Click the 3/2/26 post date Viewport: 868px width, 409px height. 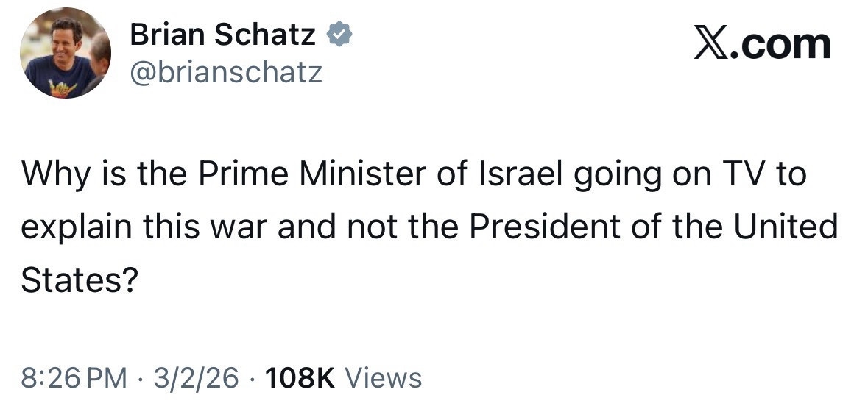click(x=196, y=378)
